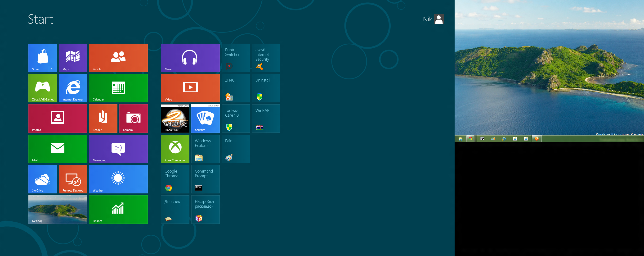
Task: Launch the avast! Internet Security tile
Action: click(x=266, y=58)
